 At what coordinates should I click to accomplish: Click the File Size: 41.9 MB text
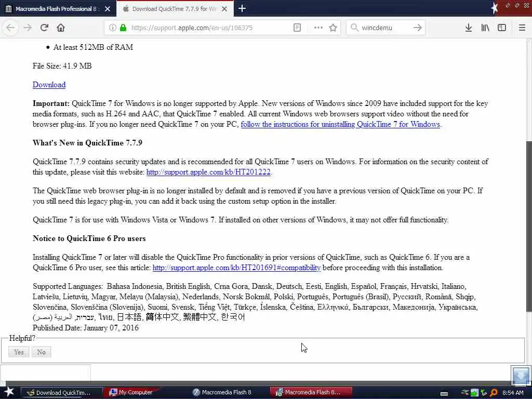[x=62, y=66]
